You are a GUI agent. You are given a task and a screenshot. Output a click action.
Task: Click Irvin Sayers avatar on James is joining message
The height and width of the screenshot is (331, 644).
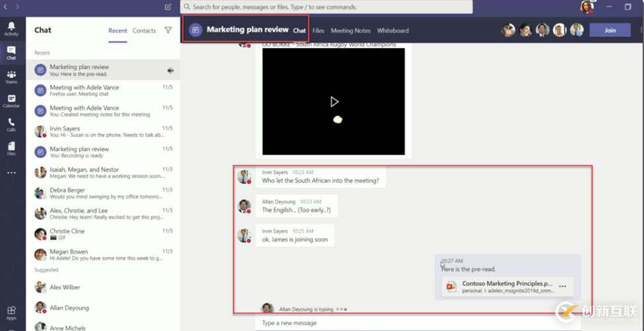(x=245, y=236)
